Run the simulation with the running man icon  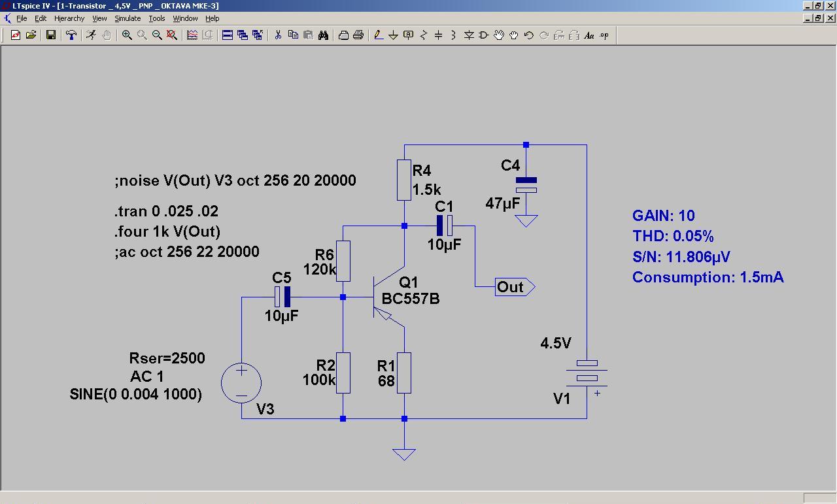tap(91, 35)
